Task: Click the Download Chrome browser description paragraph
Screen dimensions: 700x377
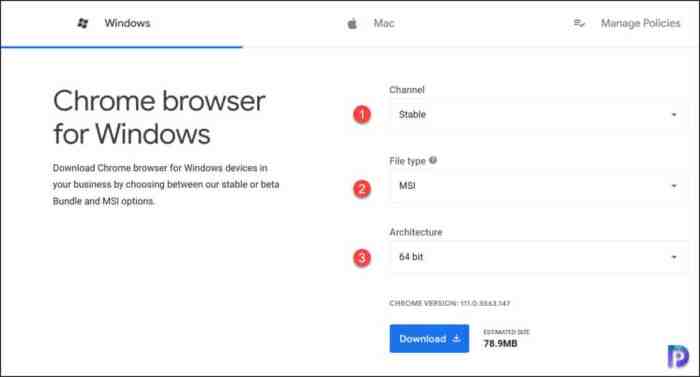Action: coord(166,184)
